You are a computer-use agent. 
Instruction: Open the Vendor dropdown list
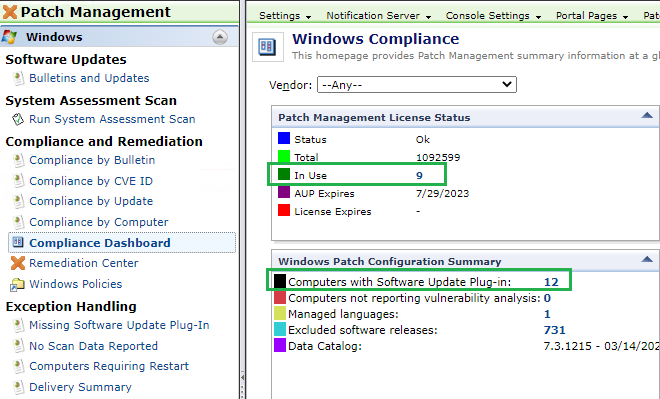pyautogui.click(x=416, y=85)
